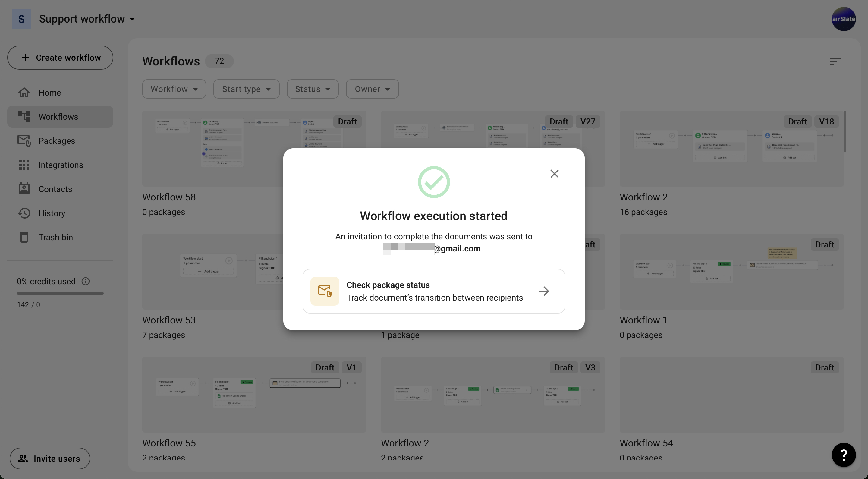This screenshot has height=479, width=868.
Task: Click the green checkmark success icon
Action: (434, 182)
